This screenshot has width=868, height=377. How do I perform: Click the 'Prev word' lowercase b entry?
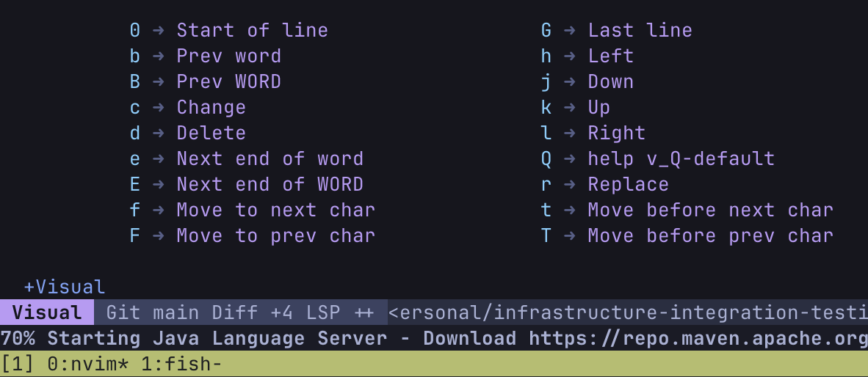click(x=228, y=56)
